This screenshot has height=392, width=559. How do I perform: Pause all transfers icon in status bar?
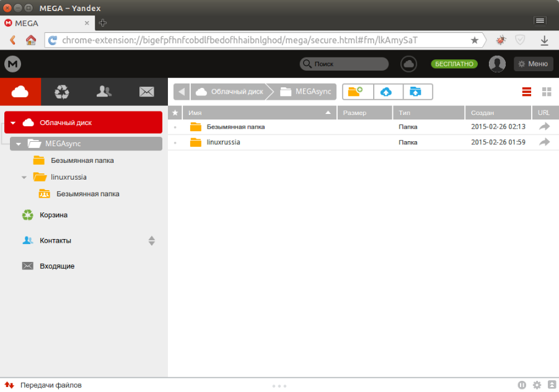[x=522, y=385]
